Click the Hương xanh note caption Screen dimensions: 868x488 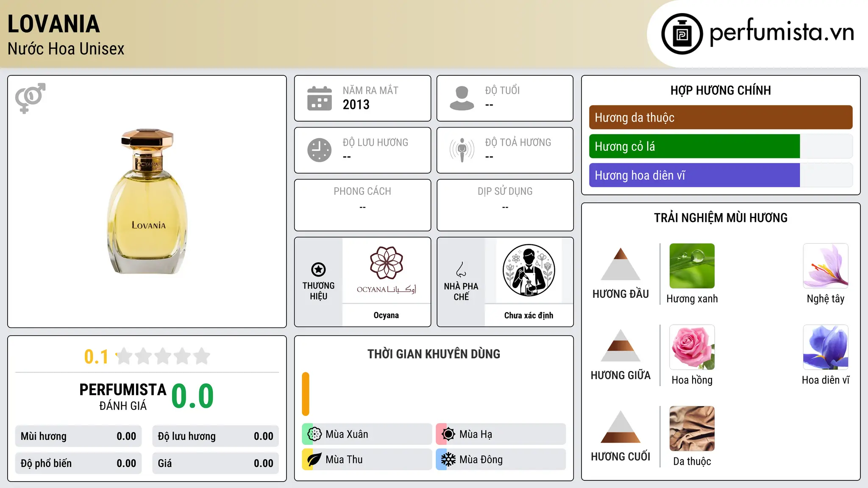692,299
